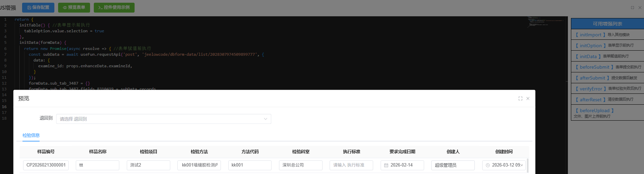
Task: Select the 检验信息 tab
Action: click(31, 135)
